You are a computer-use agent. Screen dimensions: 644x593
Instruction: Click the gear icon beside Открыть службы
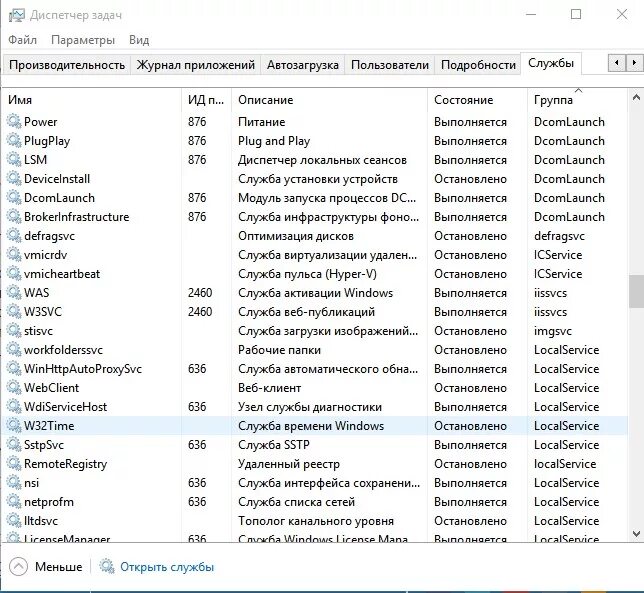pos(107,567)
